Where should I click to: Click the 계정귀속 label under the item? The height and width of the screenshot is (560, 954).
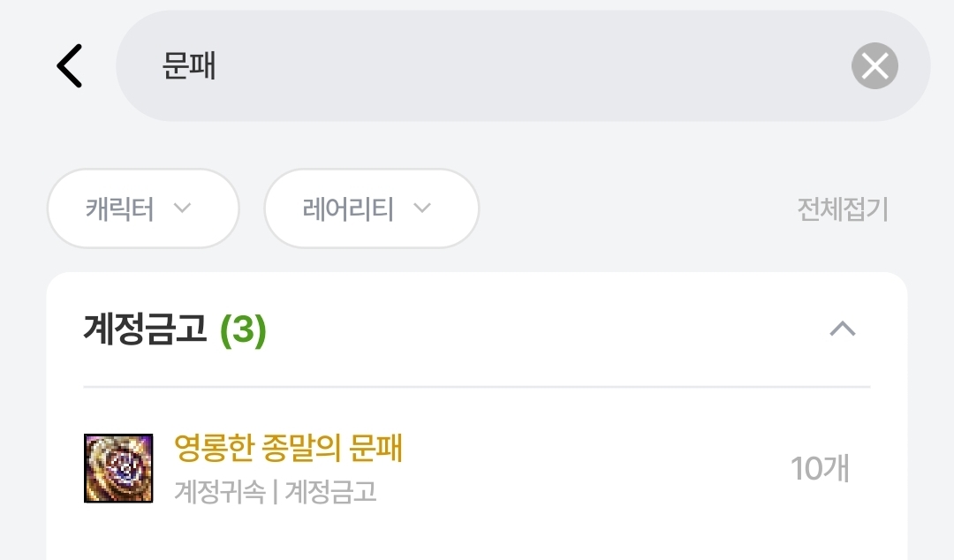point(219,492)
